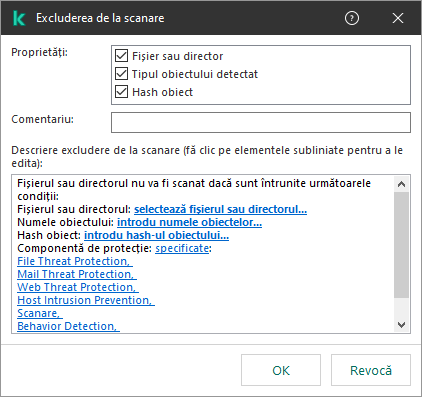422x397 pixels.
Task: Click the Scanare component link
Action: click(40, 313)
